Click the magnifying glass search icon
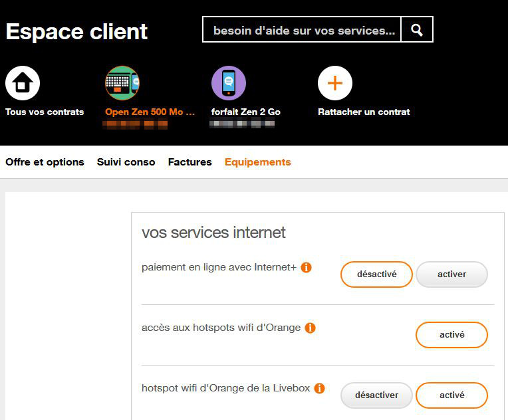The image size is (508, 420). point(417,30)
